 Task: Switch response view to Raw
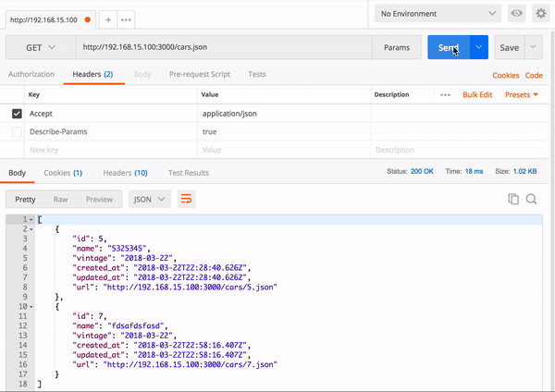pos(60,199)
